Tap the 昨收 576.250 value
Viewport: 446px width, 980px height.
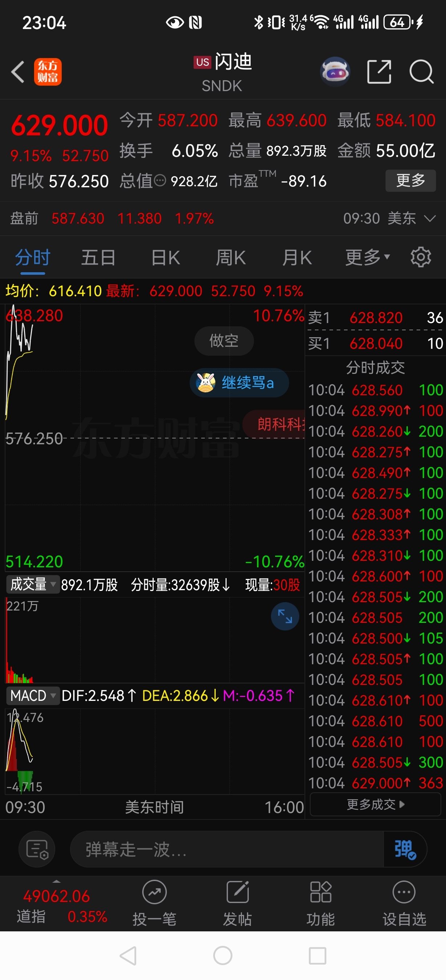[x=59, y=181]
